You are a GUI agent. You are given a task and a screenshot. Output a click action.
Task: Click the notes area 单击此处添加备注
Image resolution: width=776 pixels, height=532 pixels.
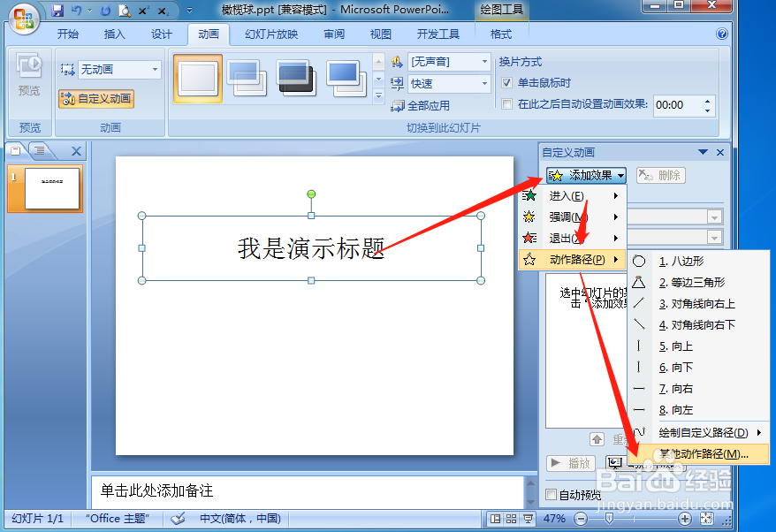pyautogui.click(x=307, y=491)
